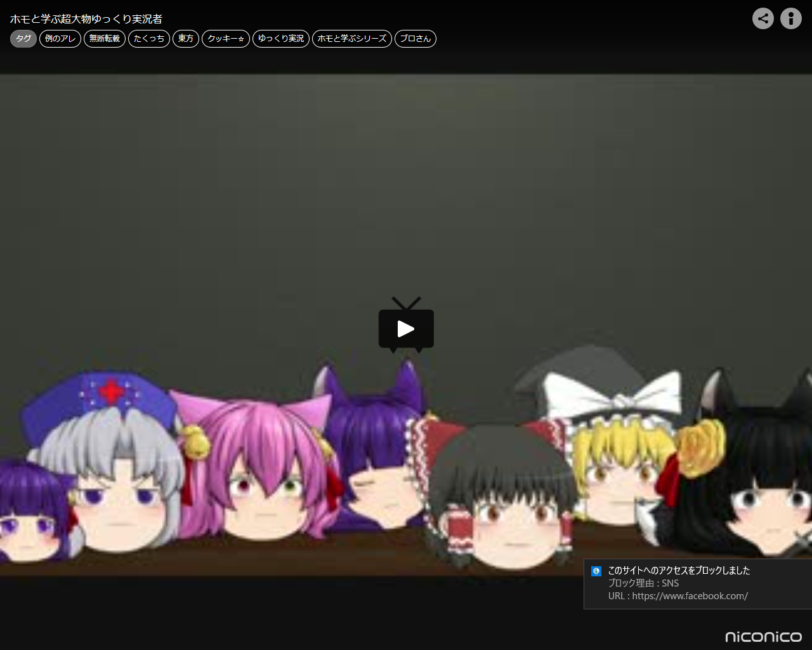Open the niconico logo link

coord(763,636)
